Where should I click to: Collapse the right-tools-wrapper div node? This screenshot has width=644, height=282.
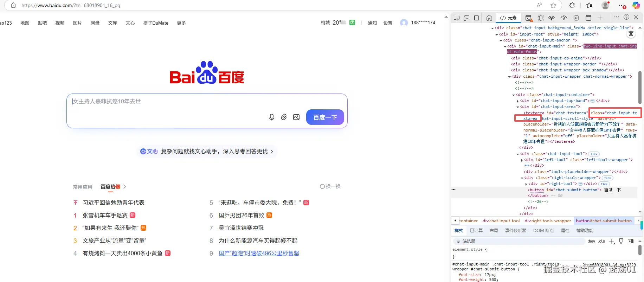(522, 178)
